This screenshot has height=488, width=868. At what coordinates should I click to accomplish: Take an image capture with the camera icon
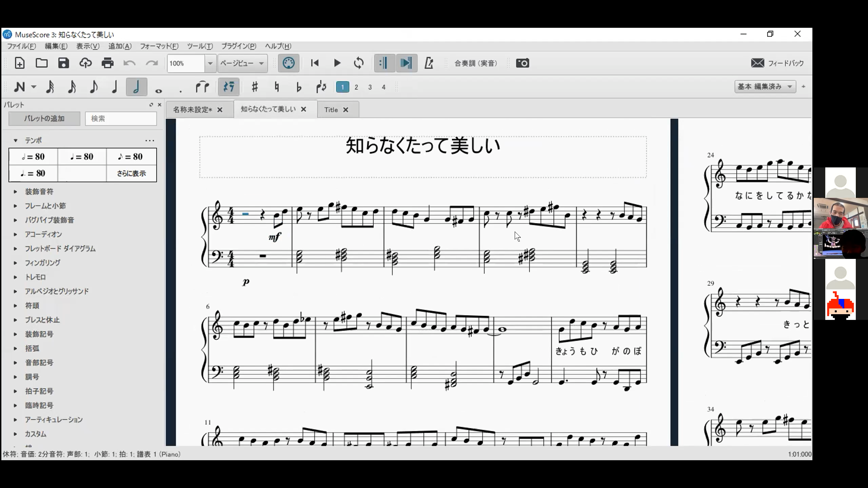[x=522, y=63]
